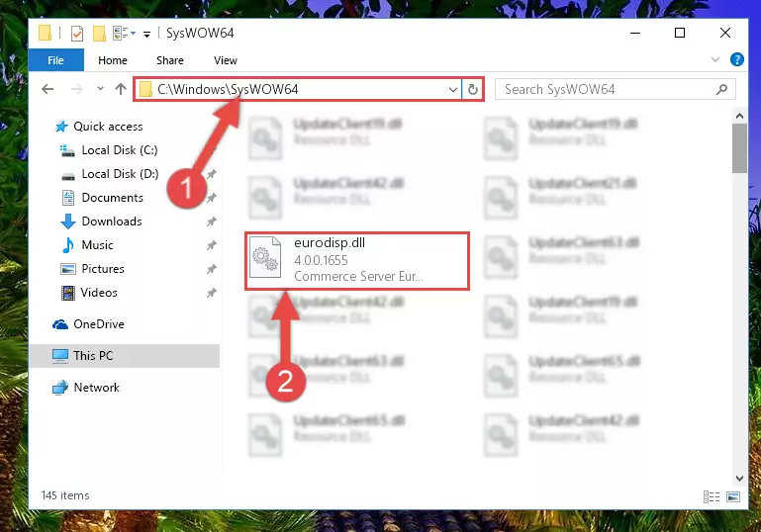Open the recent locations dropdown

click(x=100, y=89)
